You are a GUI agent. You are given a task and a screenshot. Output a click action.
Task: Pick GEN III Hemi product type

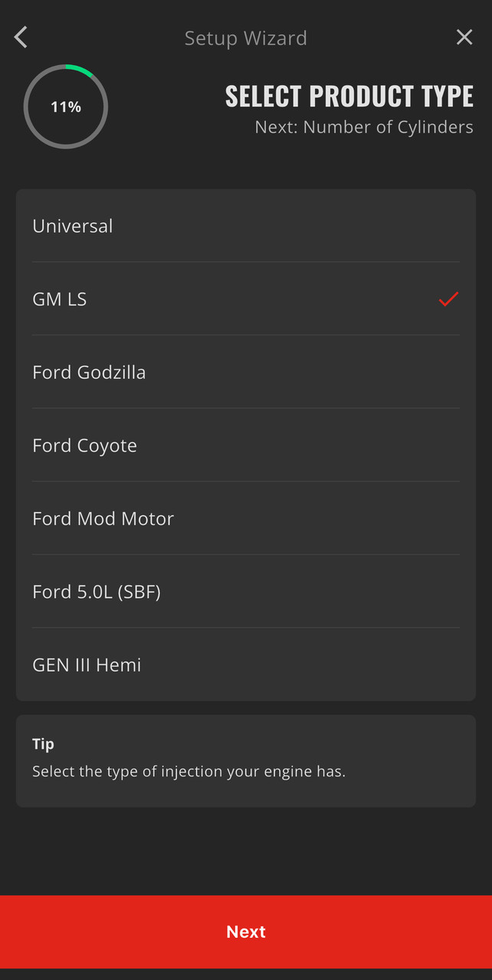click(87, 665)
